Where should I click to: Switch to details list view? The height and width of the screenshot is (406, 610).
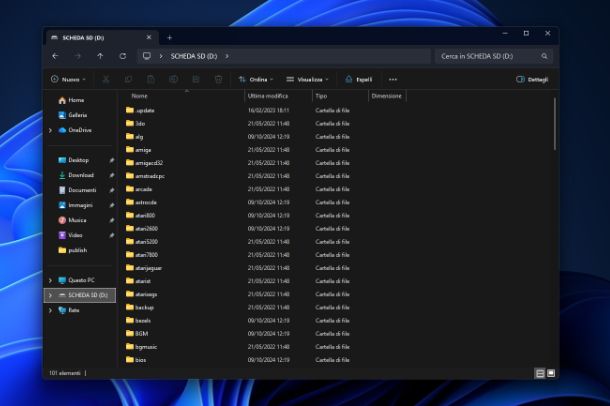pos(540,373)
